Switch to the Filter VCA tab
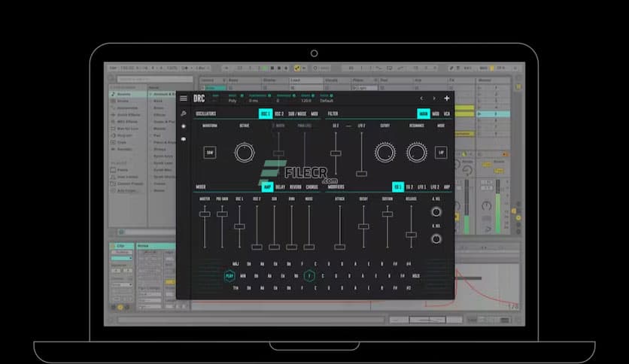 (x=446, y=114)
